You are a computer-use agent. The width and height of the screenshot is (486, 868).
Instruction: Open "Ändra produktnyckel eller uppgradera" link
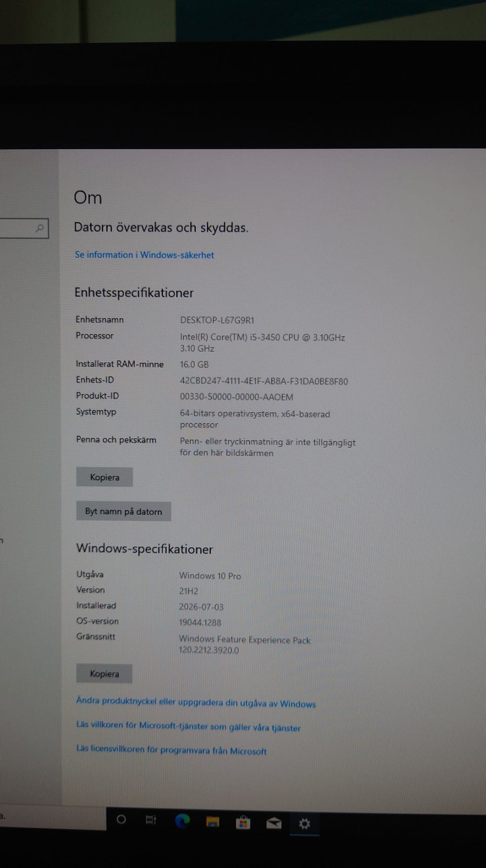pos(196,702)
